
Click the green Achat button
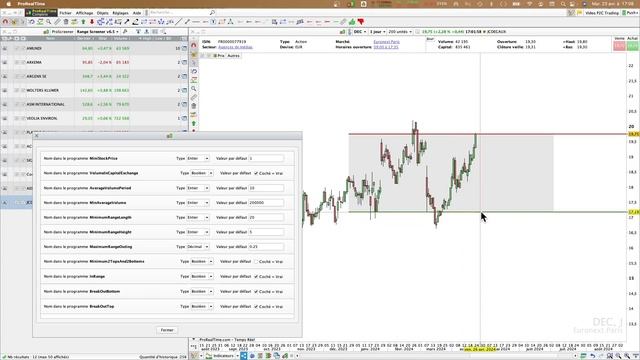(632, 46)
